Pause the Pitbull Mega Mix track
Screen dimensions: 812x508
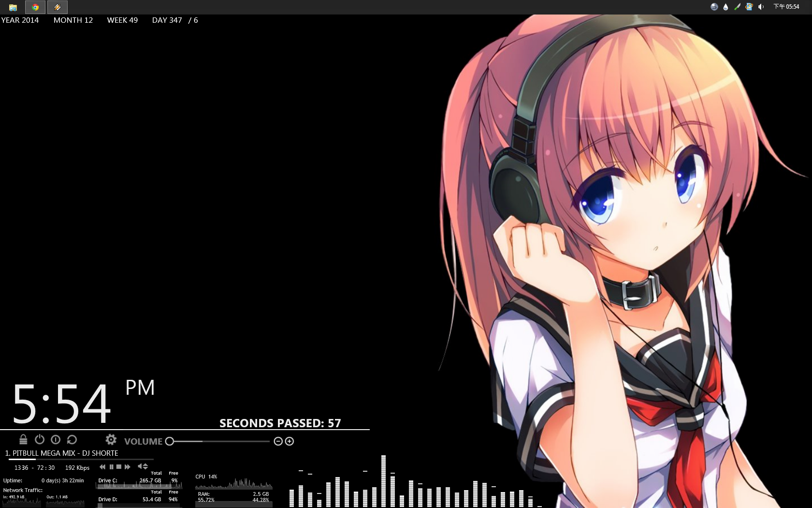[111, 467]
